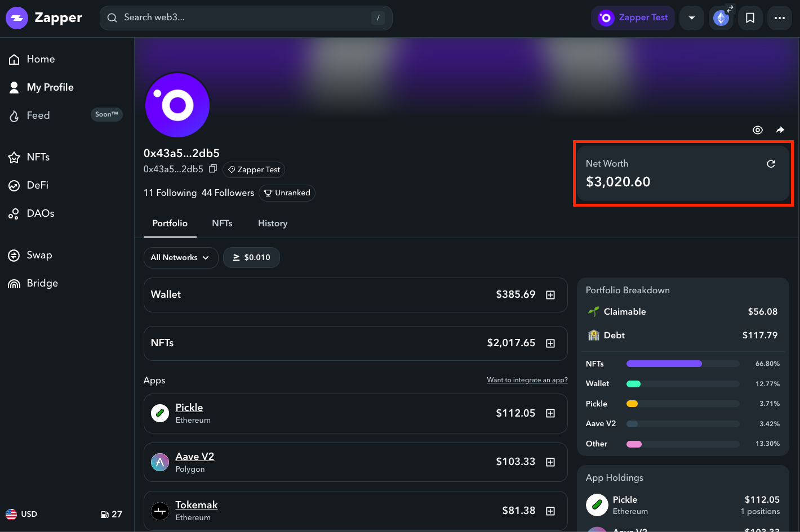Open the account dropdown arrow

pyautogui.click(x=692, y=18)
